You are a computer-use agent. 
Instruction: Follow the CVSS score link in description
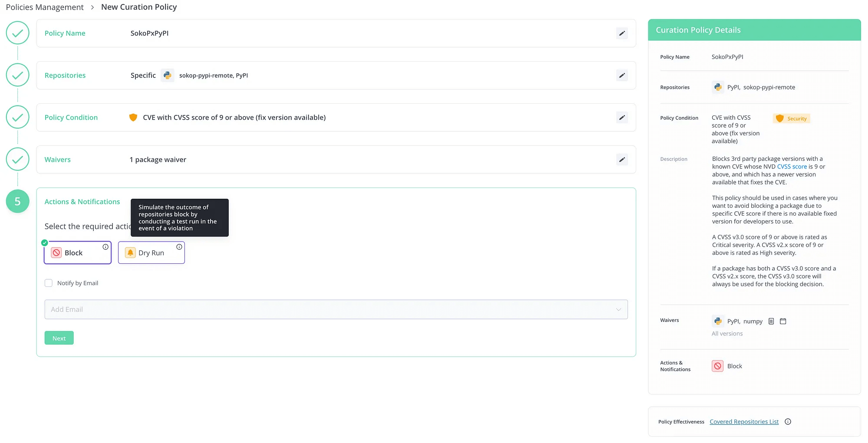tap(792, 167)
